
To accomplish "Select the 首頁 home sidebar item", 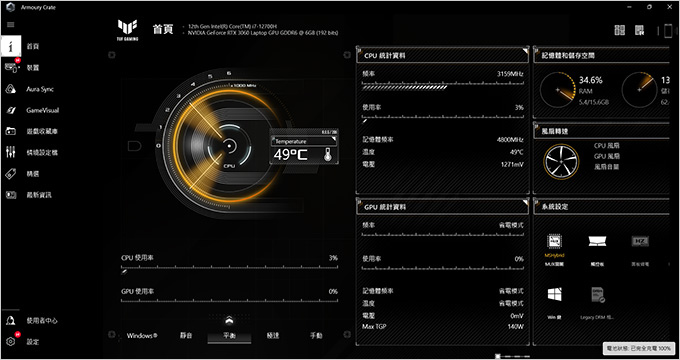I will tap(33, 46).
